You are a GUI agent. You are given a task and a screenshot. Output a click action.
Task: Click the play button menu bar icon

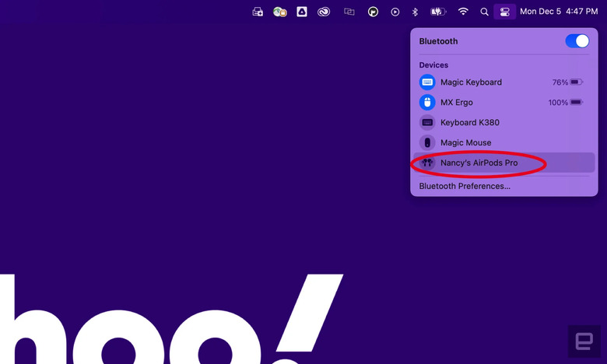(x=395, y=12)
